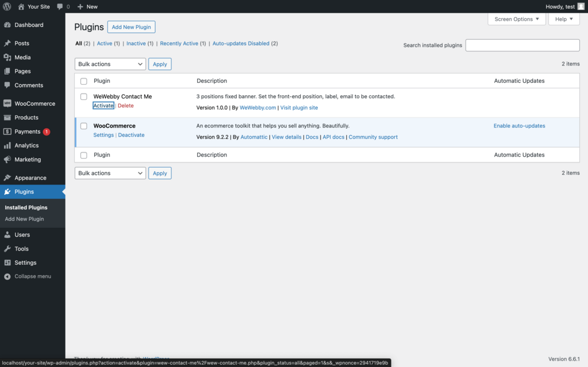Click the Media icon in sidebar
The image size is (588, 367).
pos(7,57)
